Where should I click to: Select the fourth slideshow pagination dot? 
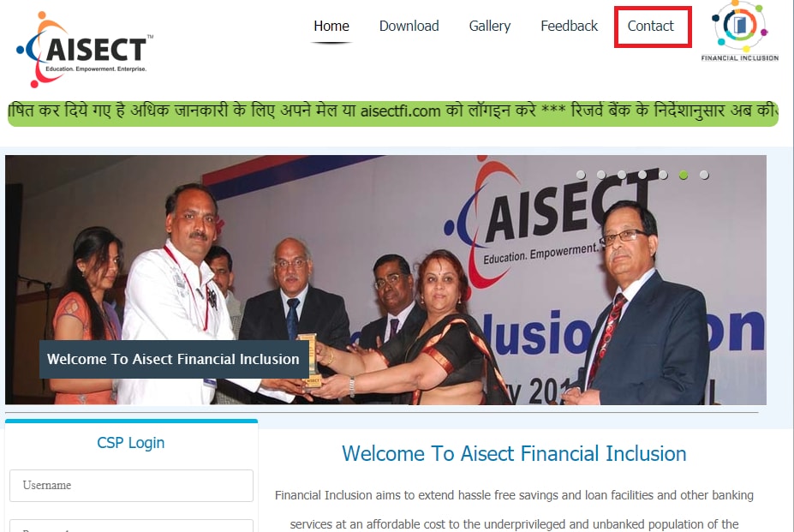[x=642, y=175]
